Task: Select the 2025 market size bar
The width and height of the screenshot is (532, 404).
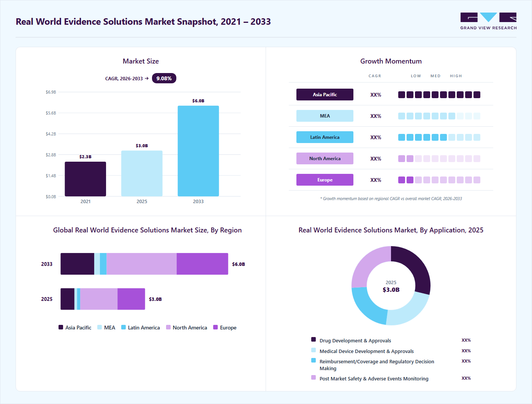Action: pos(142,173)
